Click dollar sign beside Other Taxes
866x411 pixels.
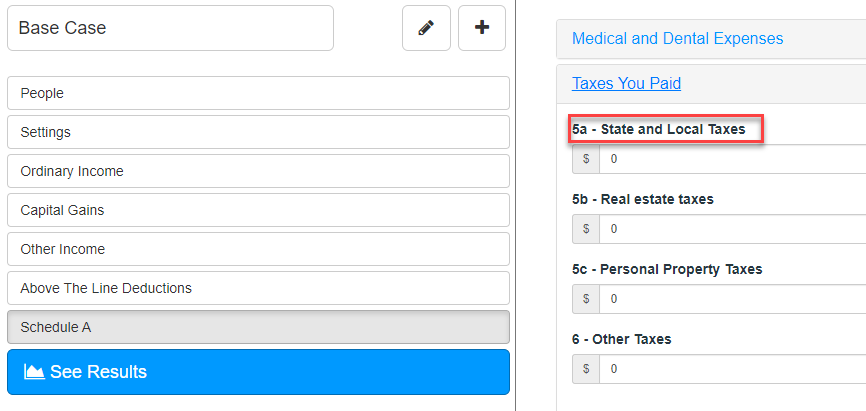[x=586, y=368]
